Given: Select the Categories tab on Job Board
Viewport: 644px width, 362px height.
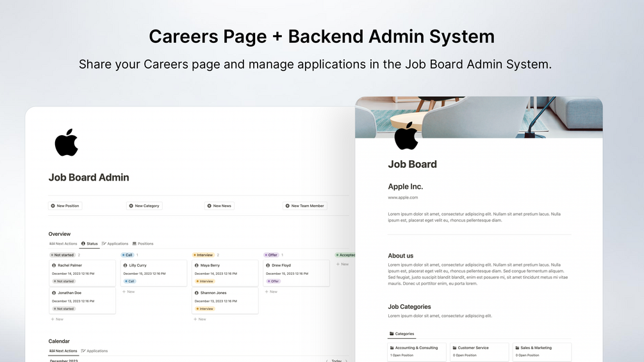Looking at the screenshot, I should coord(402,334).
